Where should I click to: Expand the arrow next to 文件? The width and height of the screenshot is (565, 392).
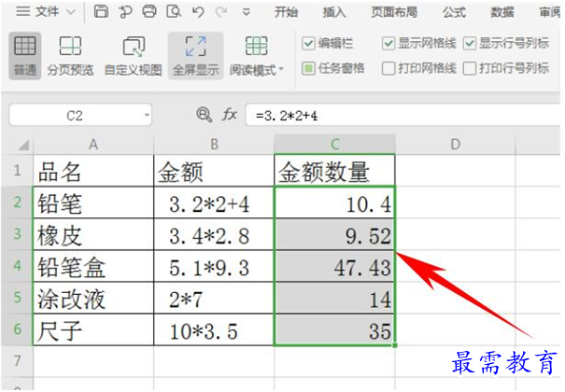click(71, 12)
